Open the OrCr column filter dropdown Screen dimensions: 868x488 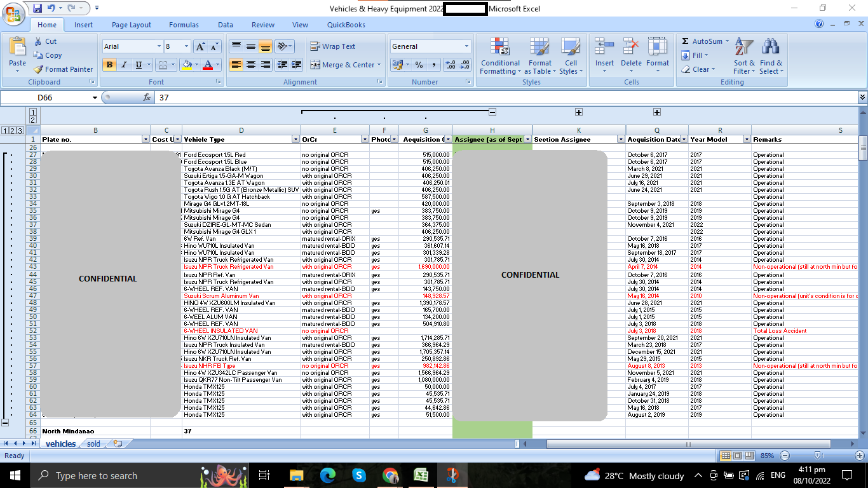pyautogui.click(x=365, y=139)
